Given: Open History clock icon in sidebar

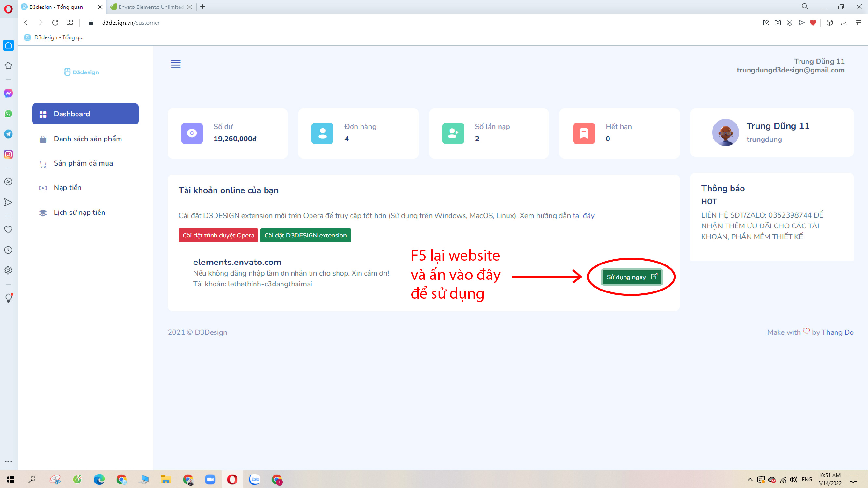Looking at the screenshot, I should click(x=8, y=250).
